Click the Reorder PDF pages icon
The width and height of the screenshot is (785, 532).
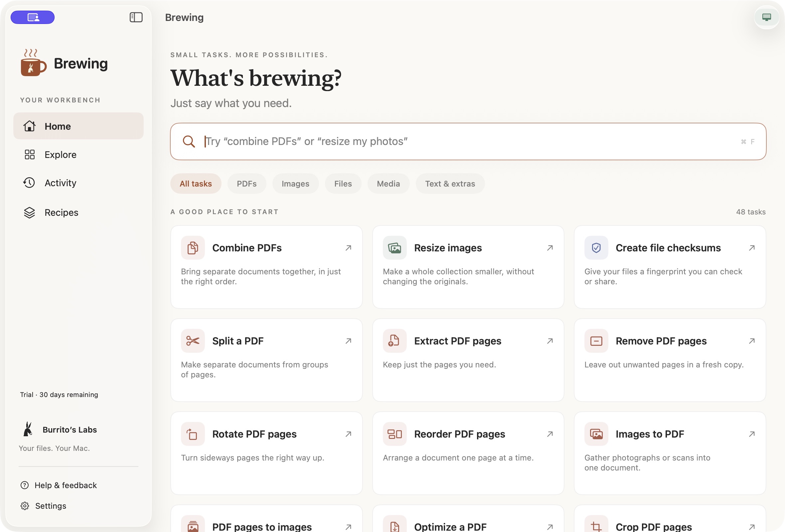tap(394, 434)
